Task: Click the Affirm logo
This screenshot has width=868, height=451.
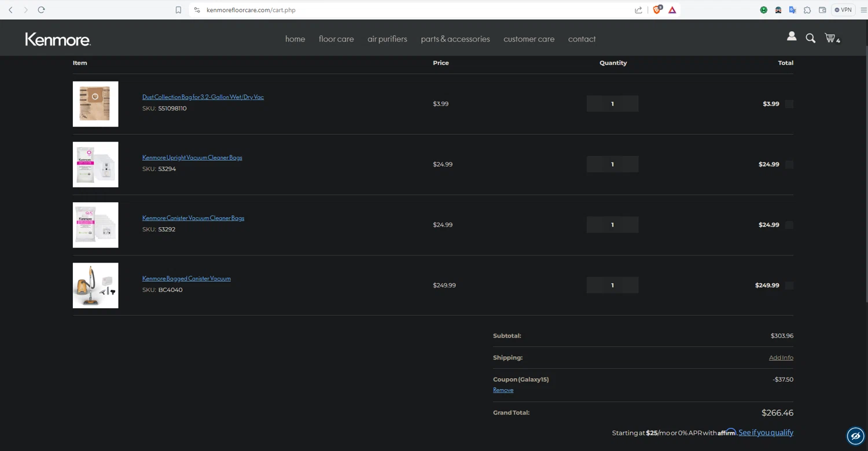Action: 727,432
